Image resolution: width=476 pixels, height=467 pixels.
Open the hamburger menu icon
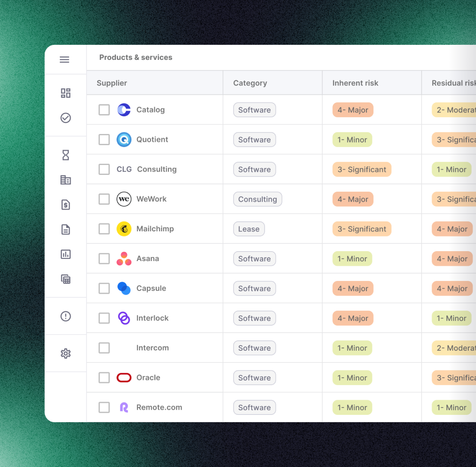64,59
